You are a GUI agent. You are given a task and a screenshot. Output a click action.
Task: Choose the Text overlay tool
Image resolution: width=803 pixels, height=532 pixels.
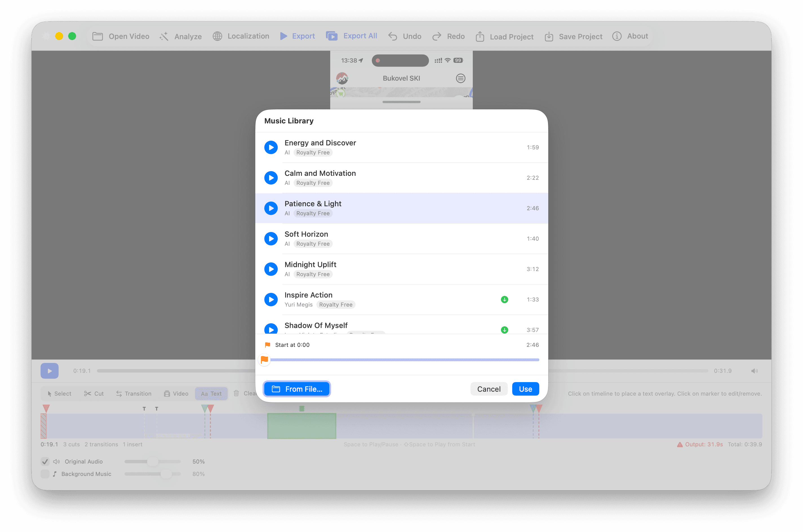click(x=211, y=394)
